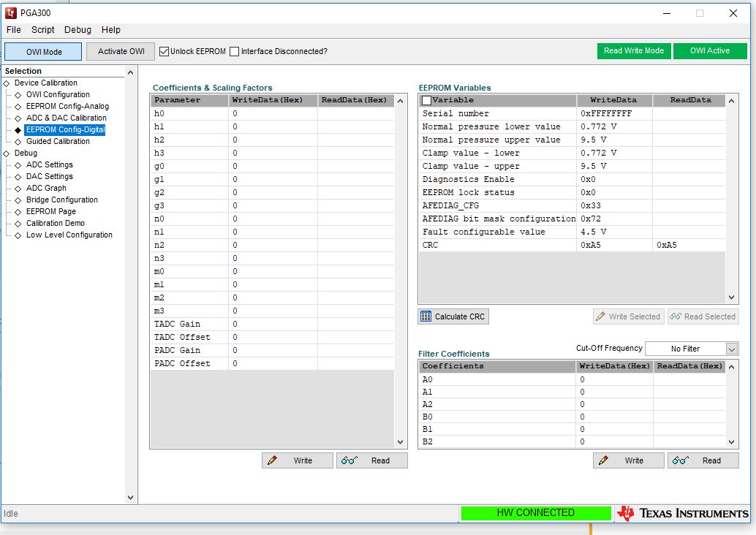Click diamond icon next to EEPROM Page
Image resolution: width=756 pixels, height=535 pixels.
pyautogui.click(x=18, y=212)
